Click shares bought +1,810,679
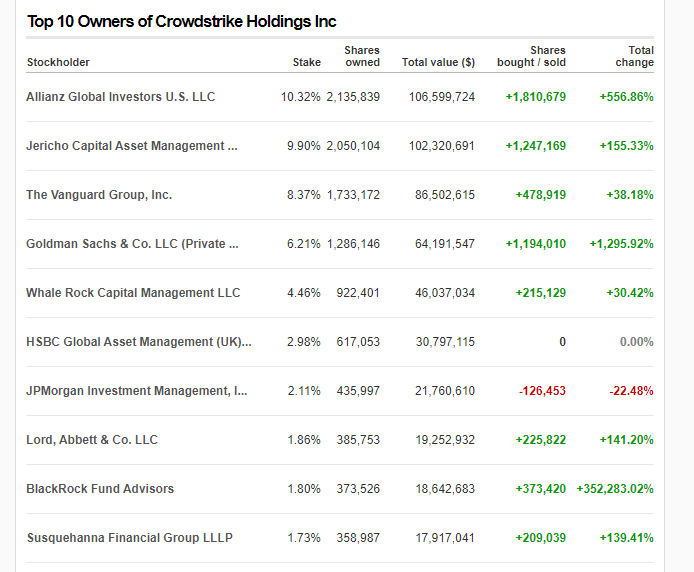This screenshot has width=694, height=572. click(536, 97)
